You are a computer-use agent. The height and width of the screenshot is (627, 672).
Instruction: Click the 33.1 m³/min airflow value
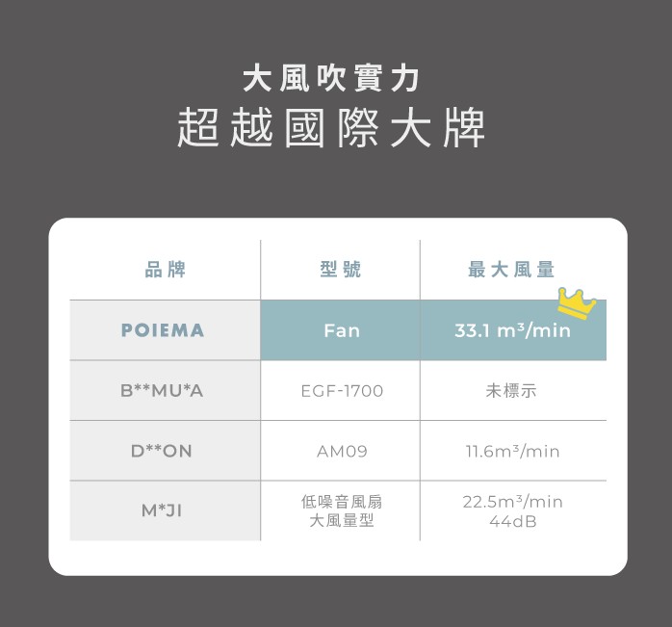512,331
